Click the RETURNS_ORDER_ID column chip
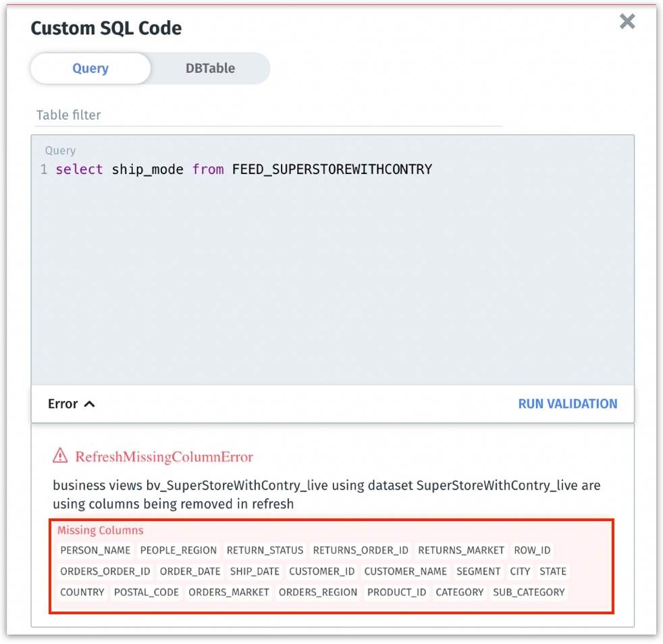 coord(361,550)
